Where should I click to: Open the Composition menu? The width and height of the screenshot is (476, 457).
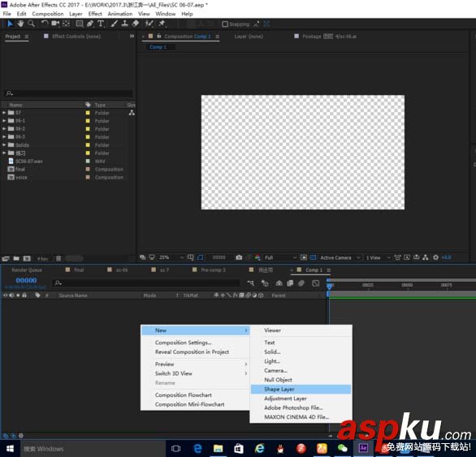pos(48,14)
